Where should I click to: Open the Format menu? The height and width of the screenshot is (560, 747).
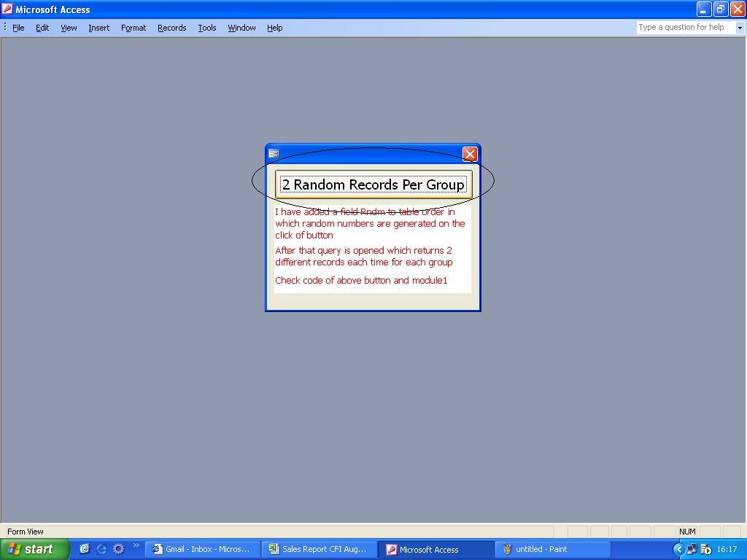pyautogui.click(x=133, y=28)
